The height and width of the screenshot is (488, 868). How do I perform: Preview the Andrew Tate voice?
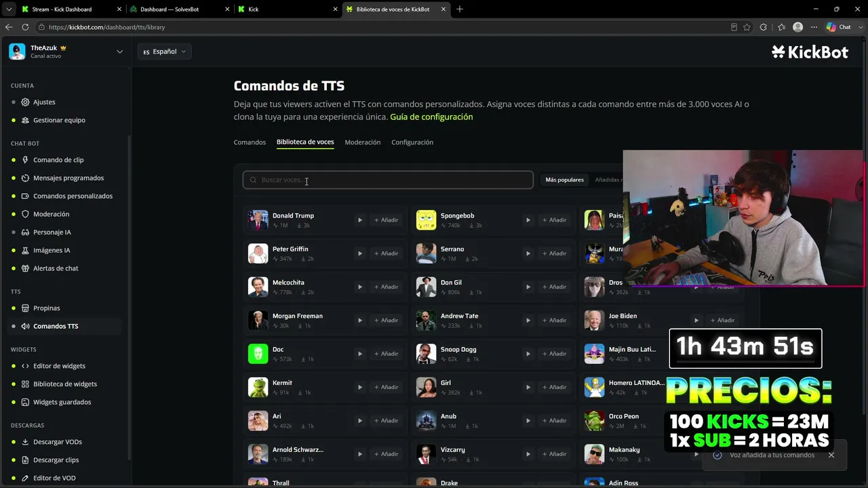pos(528,320)
